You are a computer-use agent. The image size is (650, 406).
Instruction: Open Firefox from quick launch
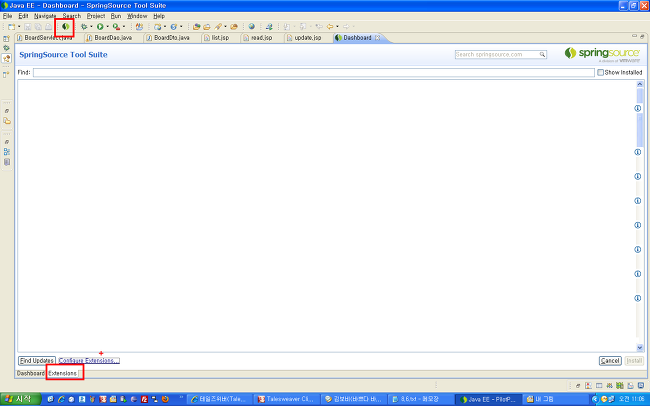165,399
